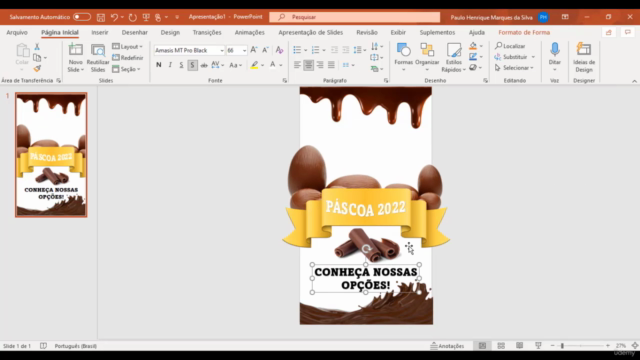
Task: Click the shape effects icon
Action: (x=473, y=68)
